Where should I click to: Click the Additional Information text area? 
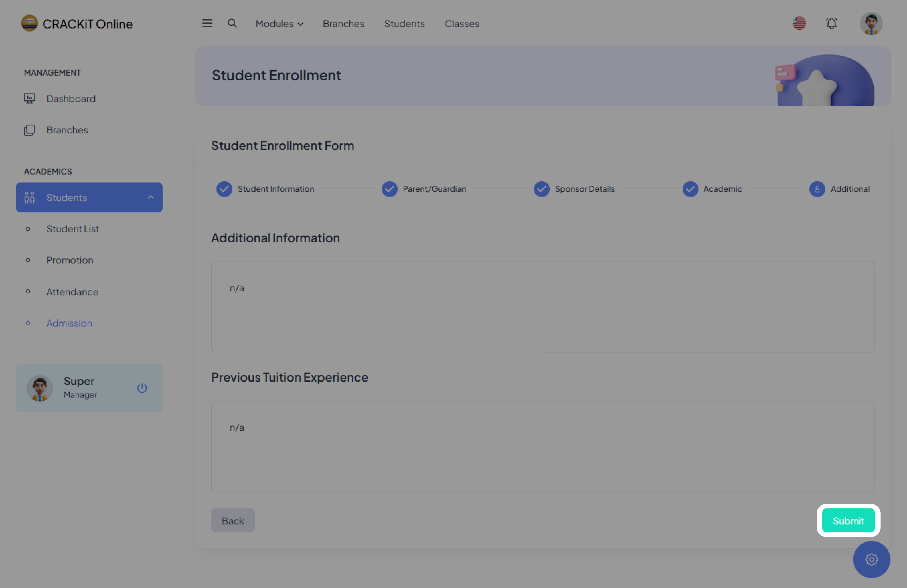pyautogui.click(x=543, y=307)
